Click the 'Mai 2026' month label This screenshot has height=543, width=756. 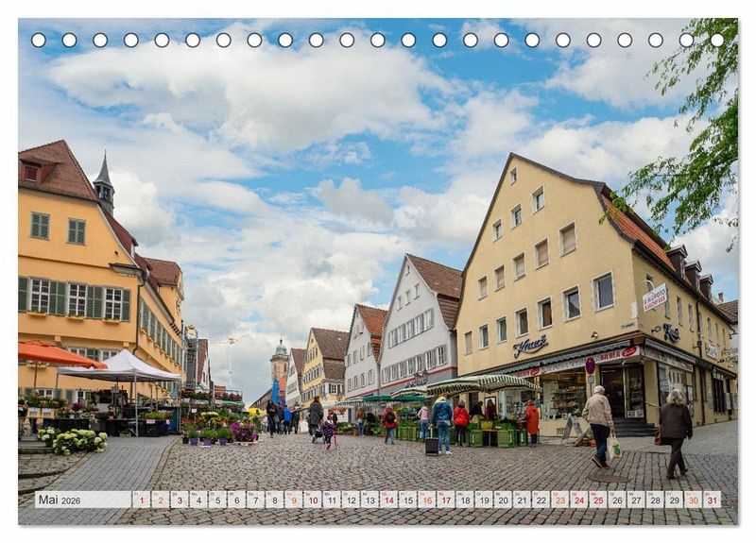pyautogui.click(x=60, y=500)
